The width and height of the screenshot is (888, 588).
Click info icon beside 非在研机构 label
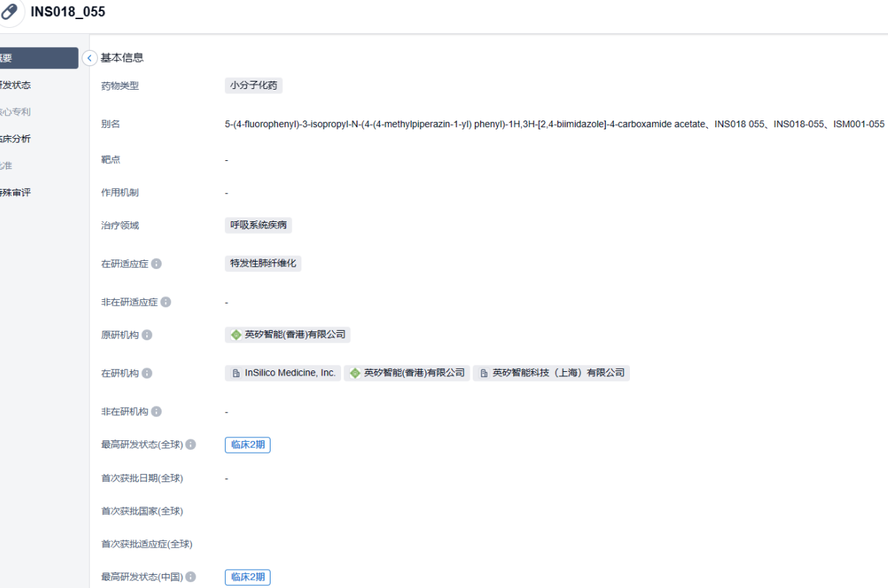(157, 412)
